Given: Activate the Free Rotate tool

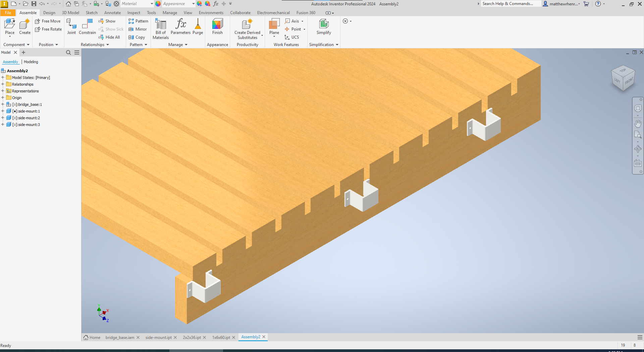Looking at the screenshot, I should pyautogui.click(x=48, y=29).
